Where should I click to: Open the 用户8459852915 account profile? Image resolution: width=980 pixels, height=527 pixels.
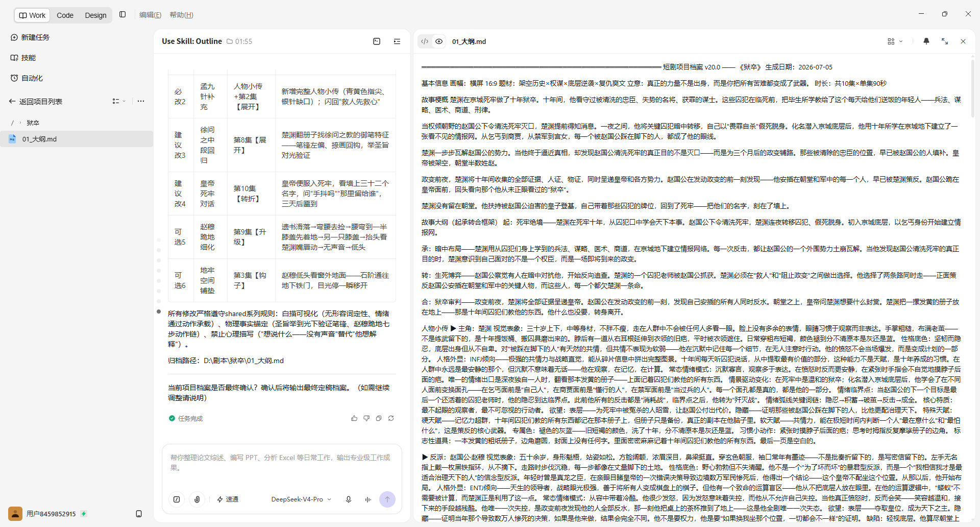click(47, 514)
